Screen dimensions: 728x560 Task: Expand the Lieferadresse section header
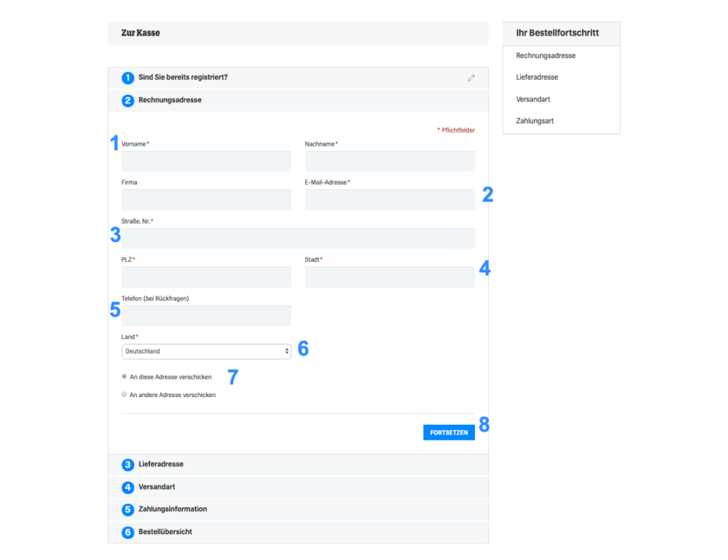point(298,465)
